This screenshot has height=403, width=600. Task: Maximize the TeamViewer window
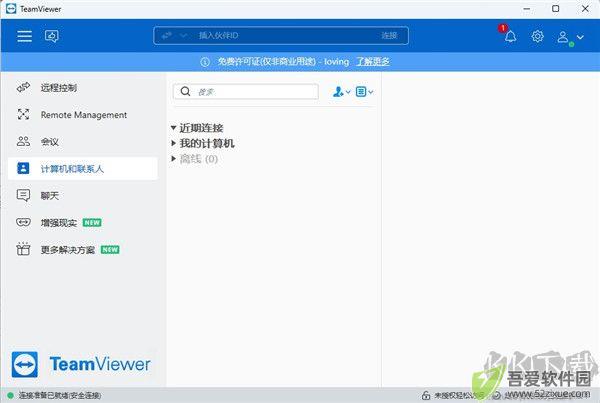click(x=556, y=9)
